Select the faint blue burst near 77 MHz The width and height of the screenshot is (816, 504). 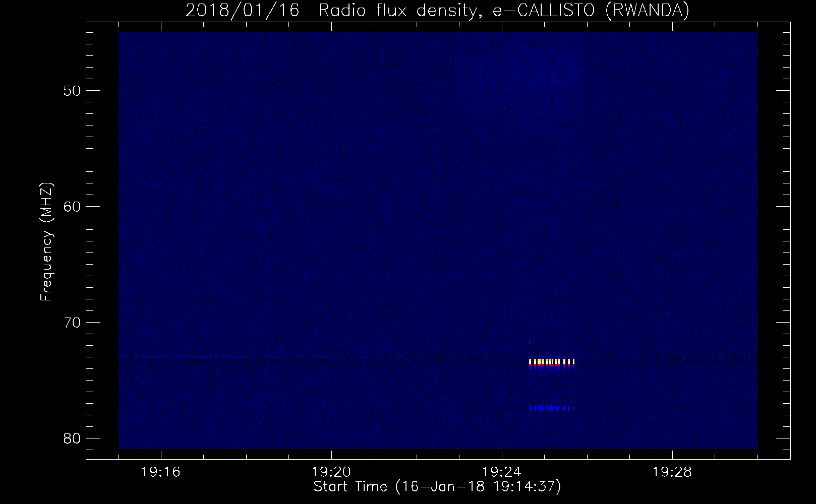pos(552,408)
